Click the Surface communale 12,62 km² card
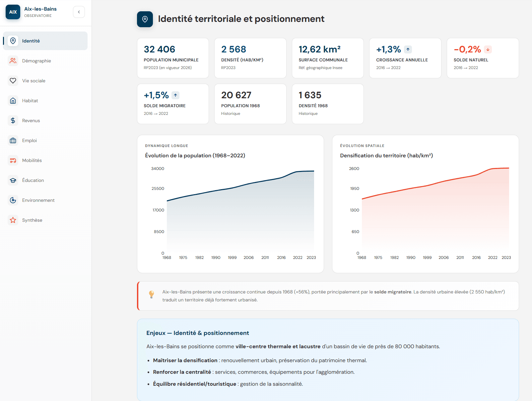Viewport: 532px width, 401px height. 328,58
